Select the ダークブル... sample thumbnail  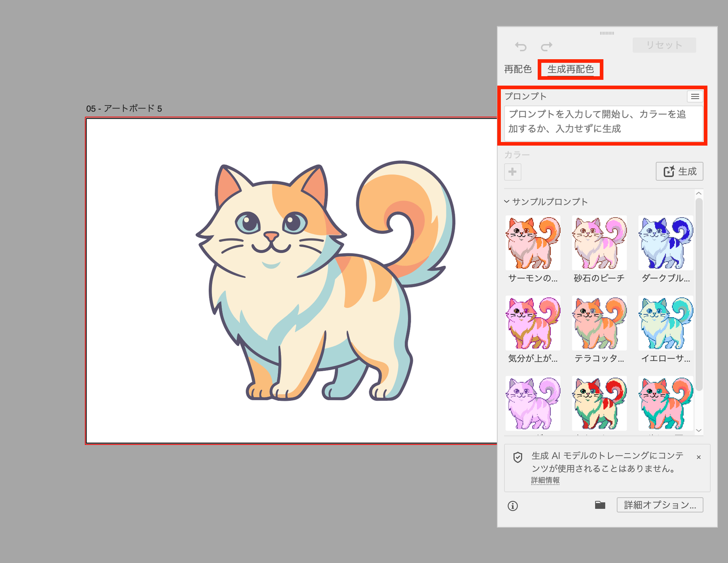pos(666,243)
